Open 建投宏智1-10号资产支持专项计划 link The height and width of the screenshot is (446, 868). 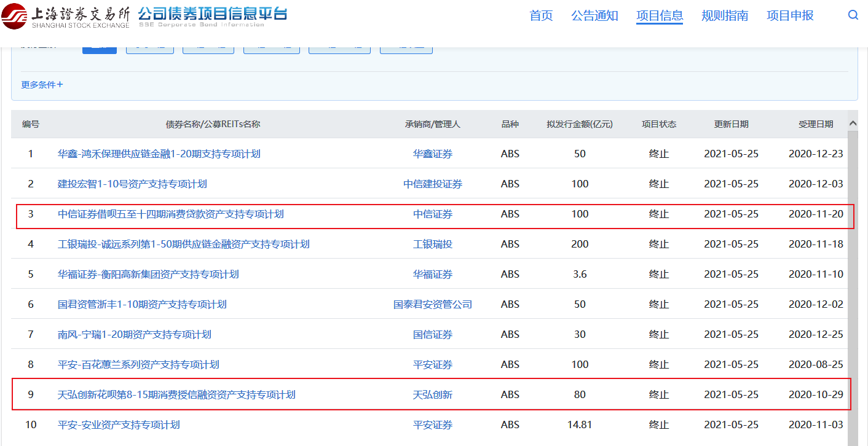pos(132,184)
